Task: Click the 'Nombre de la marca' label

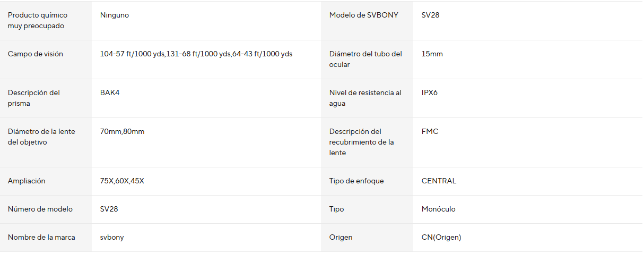Action: click(x=41, y=238)
